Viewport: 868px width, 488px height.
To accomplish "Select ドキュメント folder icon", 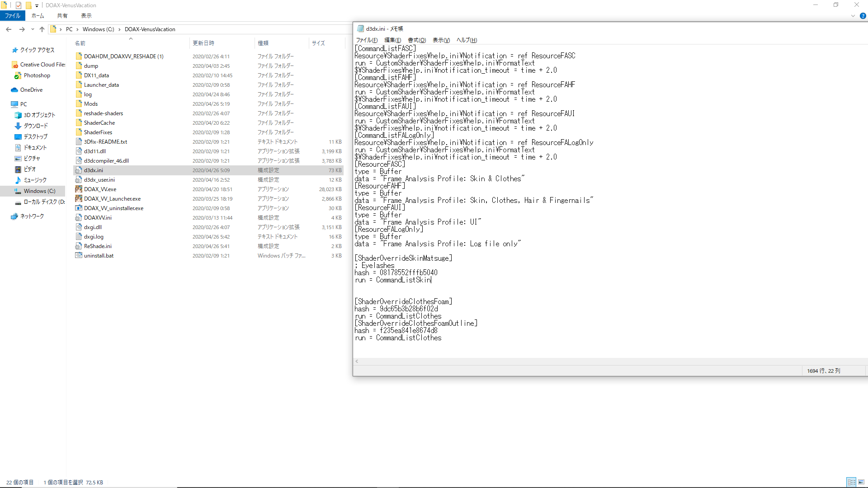I will pos(18,148).
